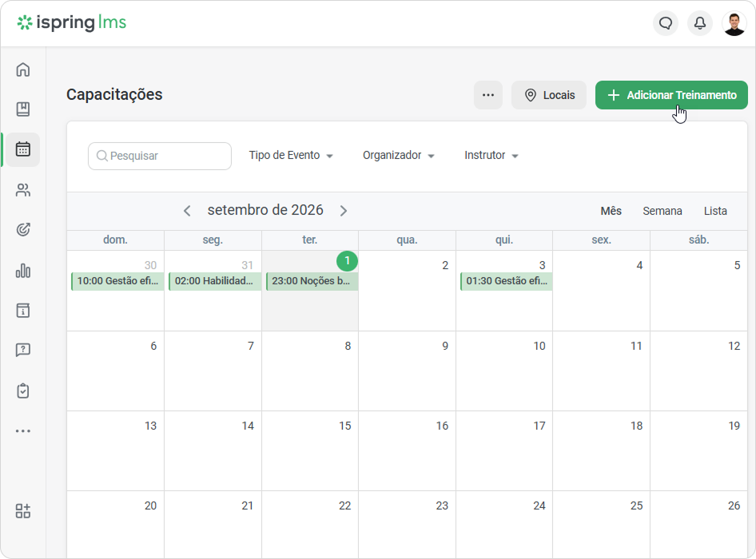
Task: Open the course catalog book icon
Action: click(22, 109)
